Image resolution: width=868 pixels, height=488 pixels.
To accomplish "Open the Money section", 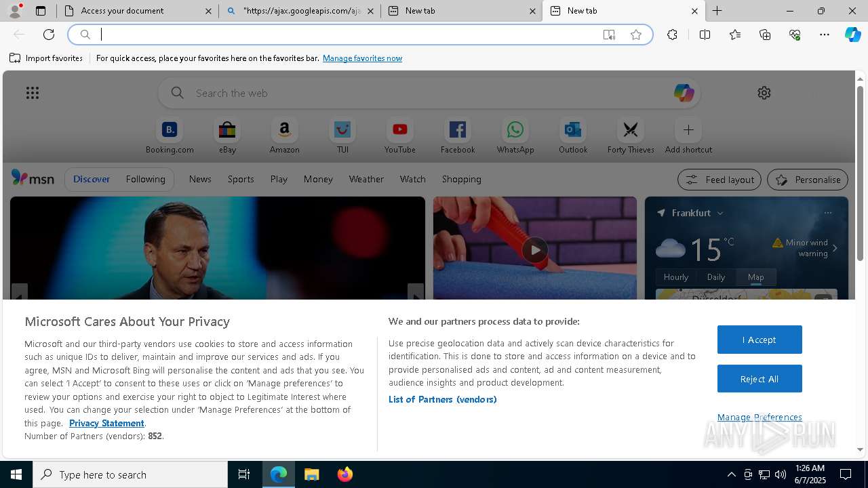I will pos(318,179).
